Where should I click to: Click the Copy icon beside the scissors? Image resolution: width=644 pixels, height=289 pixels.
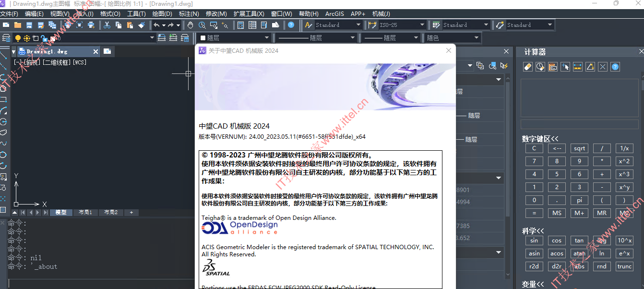[x=118, y=25]
